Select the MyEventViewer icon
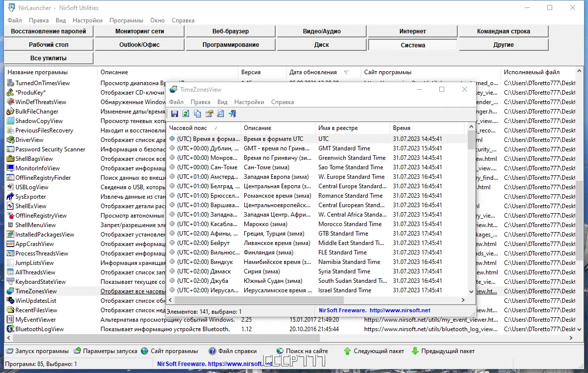588x373 pixels. coord(10,320)
